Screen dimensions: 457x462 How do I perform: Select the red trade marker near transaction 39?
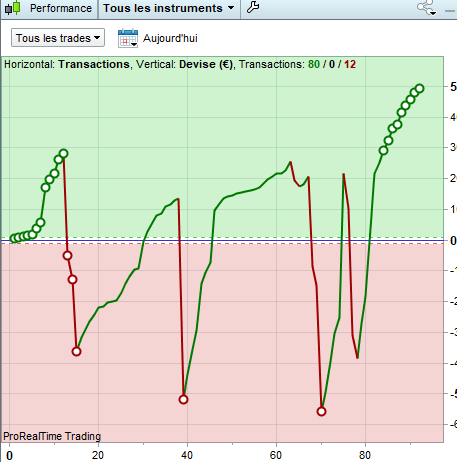pyautogui.click(x=183, y=399)
